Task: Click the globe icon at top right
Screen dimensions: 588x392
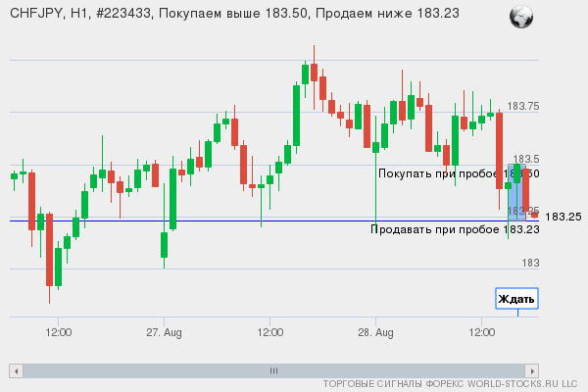Action: 521,17
